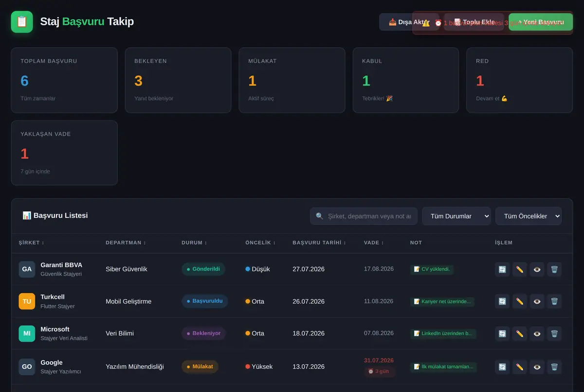Open the "LinkedIn üzerinden b..." note
The width and height of the screenshot is (584, 392).
[x=443, y=334]
